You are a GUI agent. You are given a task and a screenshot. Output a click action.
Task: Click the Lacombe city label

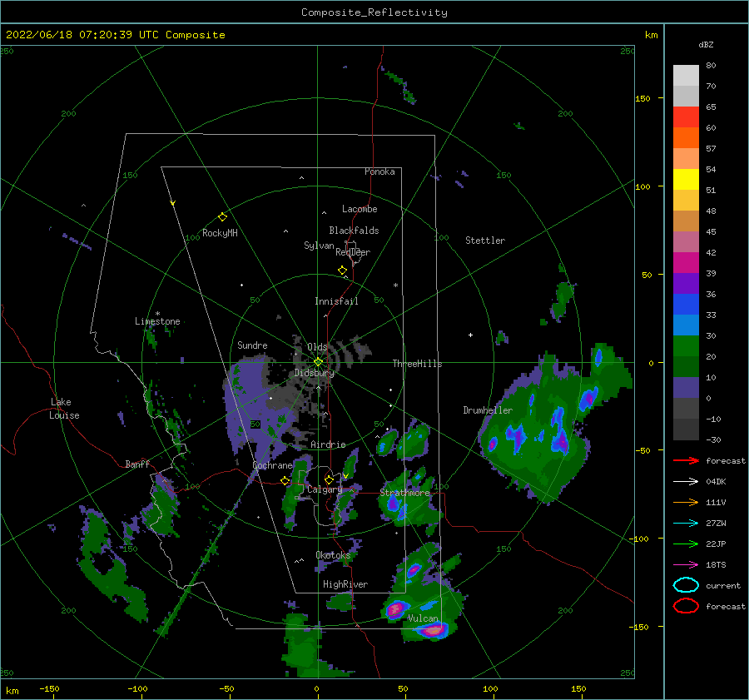(x=360, y=209)
